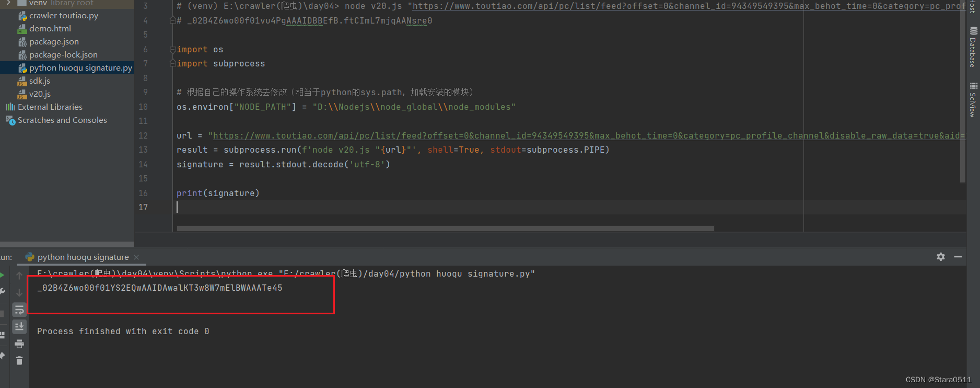Open Run panel settings gear
This screenshot has width=980, height=388.
point(941,257)
